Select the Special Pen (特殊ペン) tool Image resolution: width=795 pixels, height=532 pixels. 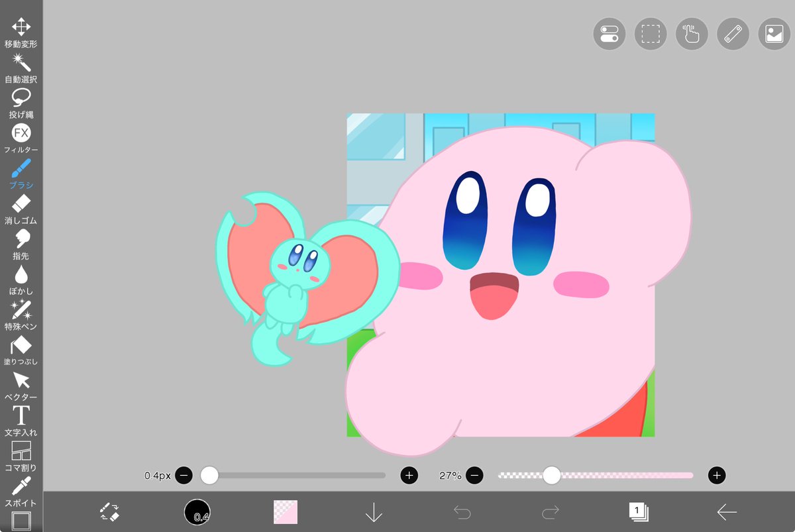tap(21, 316)
